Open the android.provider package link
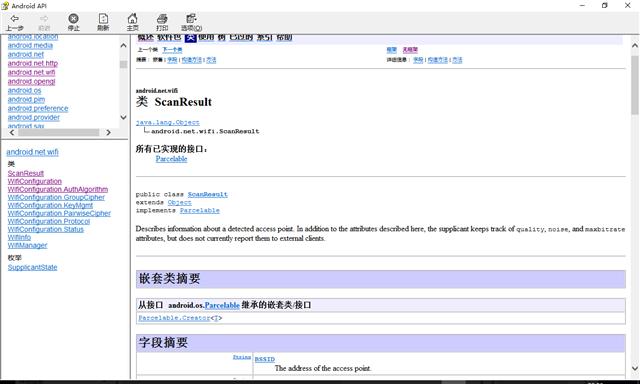 click(33, 117)
